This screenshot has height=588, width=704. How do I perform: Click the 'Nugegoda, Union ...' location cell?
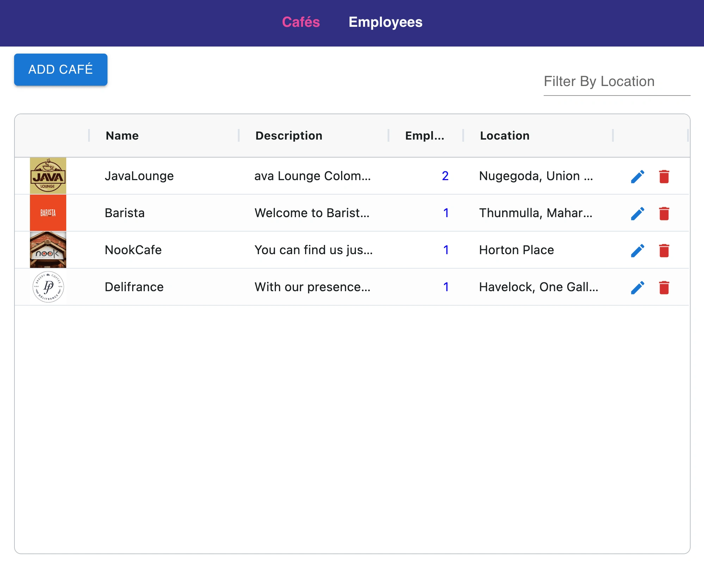pos(536,176)
